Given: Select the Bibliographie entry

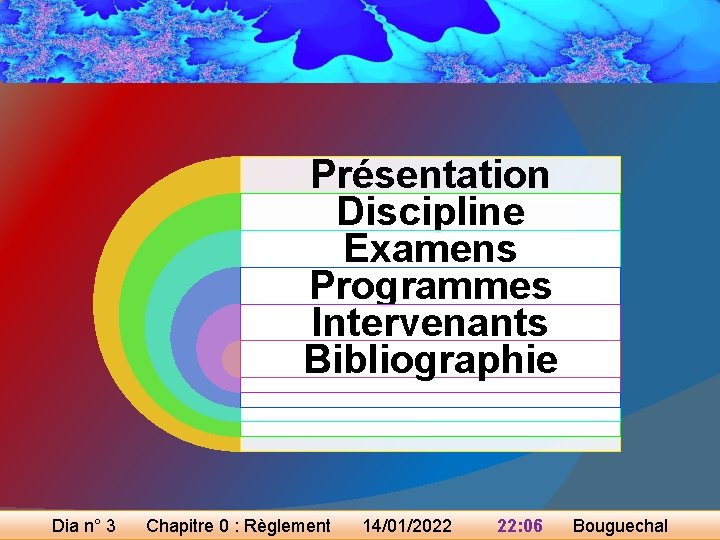Looking at the screenshot, I should click(x=430, y=359).
